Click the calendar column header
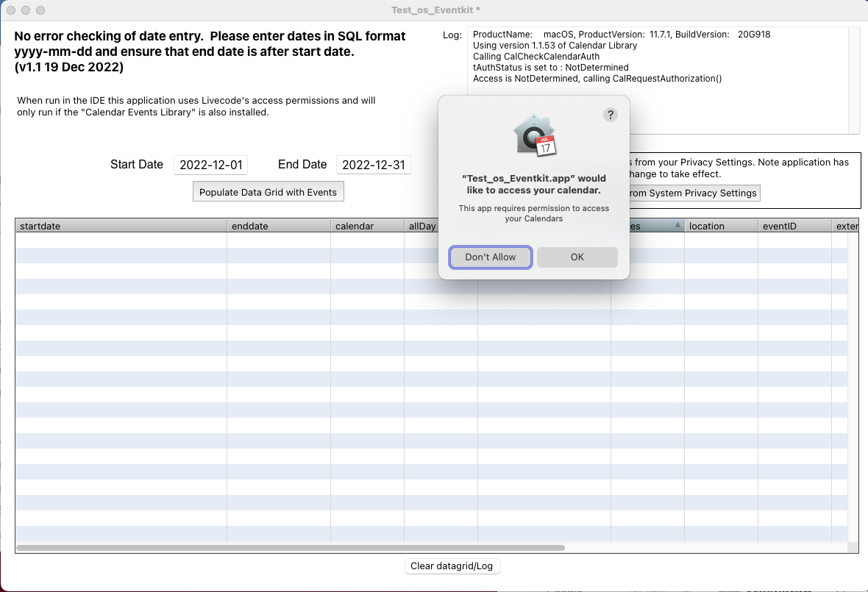 (x=366, y=226)
